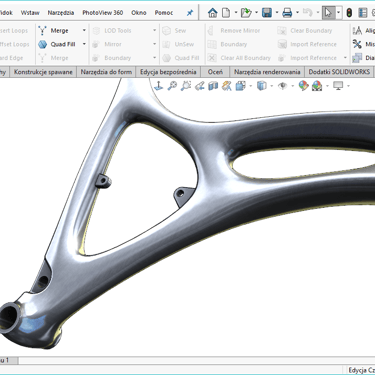Screen dimensions: 375x375
Task: Click the Home icon in the toolbar
Action: click(x=212, y=13)
